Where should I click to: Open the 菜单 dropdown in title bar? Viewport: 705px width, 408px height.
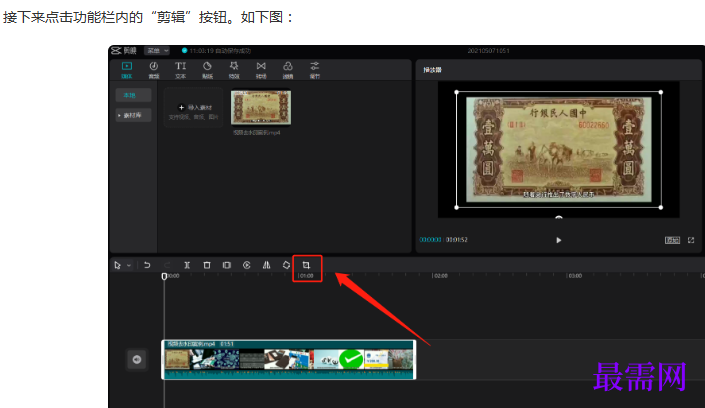157,51
